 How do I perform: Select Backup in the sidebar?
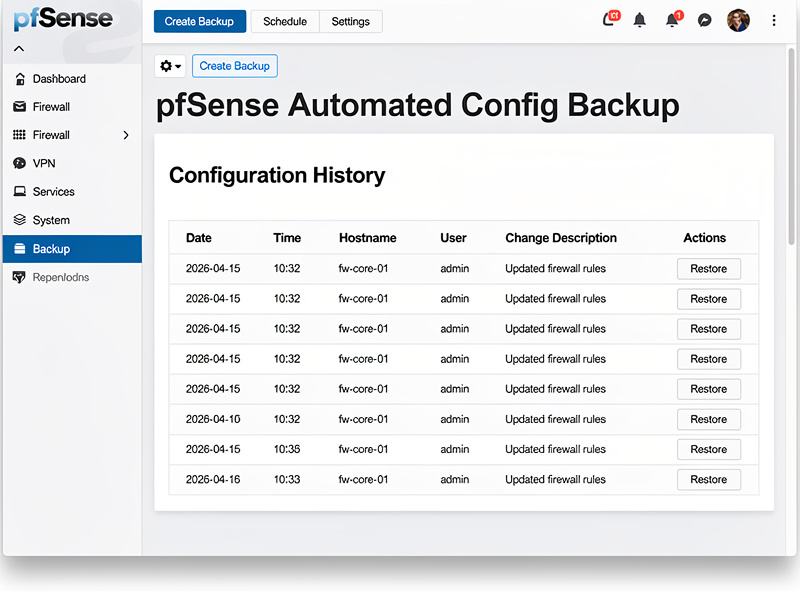click(72, 249)
